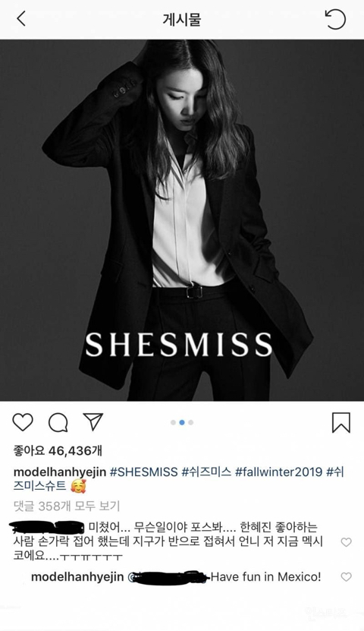The width and height of the screenshot is (364, 631).
Task: Like modelhanhyejin's reply comment heart
Action: point(346,576)
